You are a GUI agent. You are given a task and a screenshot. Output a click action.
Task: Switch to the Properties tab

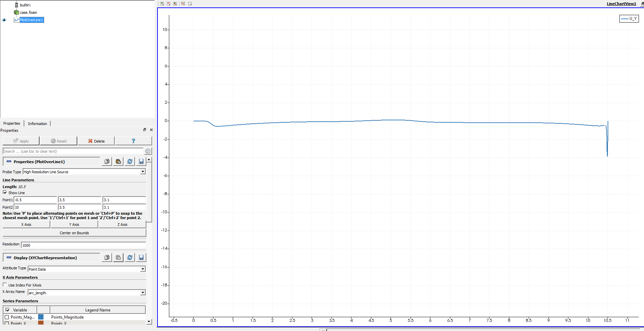pyautogui.click(x=12, y=123)
